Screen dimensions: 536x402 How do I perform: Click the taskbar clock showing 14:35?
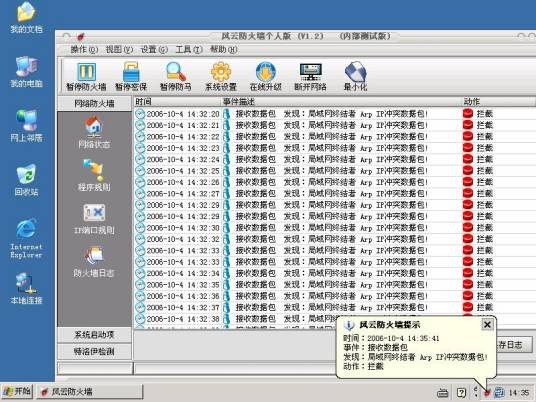point(519,393)
